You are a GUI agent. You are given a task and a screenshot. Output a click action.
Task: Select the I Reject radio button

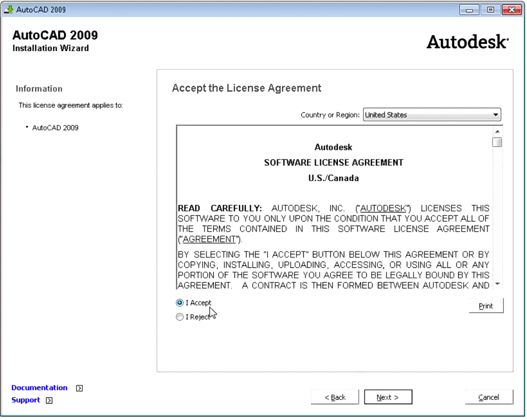[x=180, y=317]
